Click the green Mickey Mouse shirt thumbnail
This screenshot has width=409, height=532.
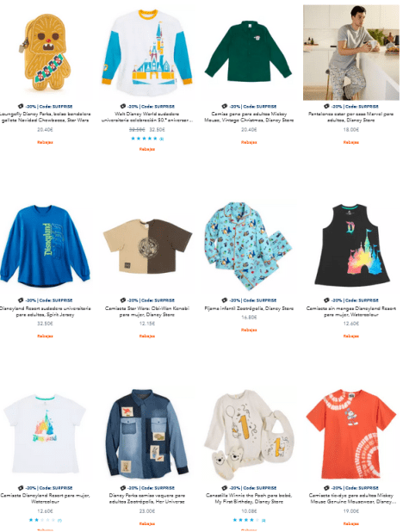coord(249,51)
